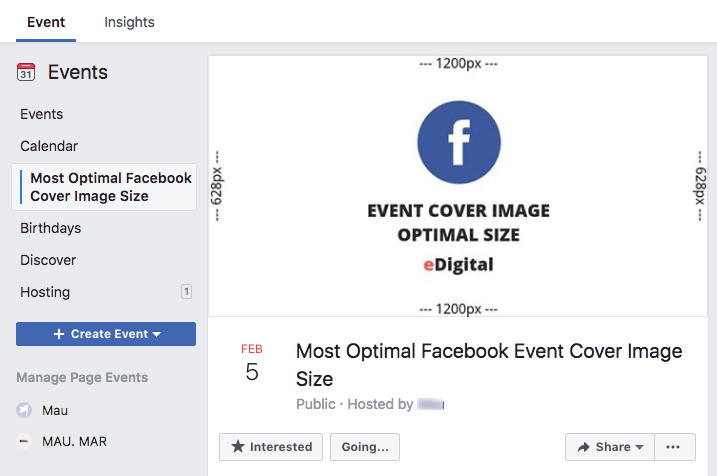Click the Hosting count badge
This screenshot has width=717, height=476.
coord(186,292)
